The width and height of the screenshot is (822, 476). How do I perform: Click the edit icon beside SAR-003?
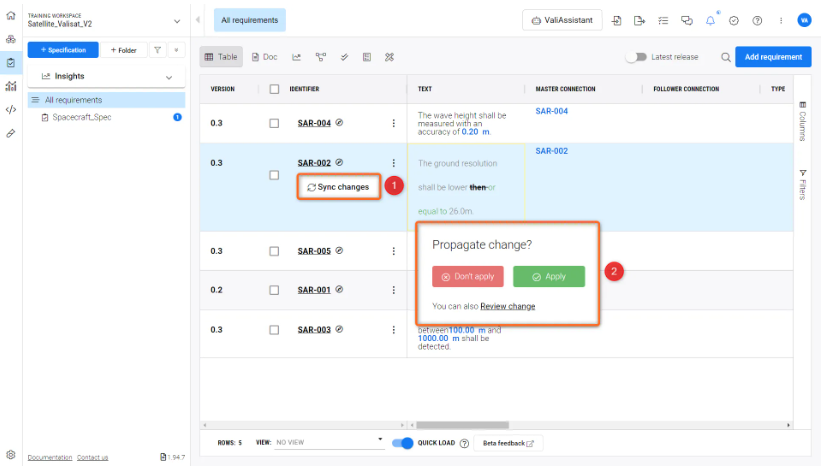point(339,329)
